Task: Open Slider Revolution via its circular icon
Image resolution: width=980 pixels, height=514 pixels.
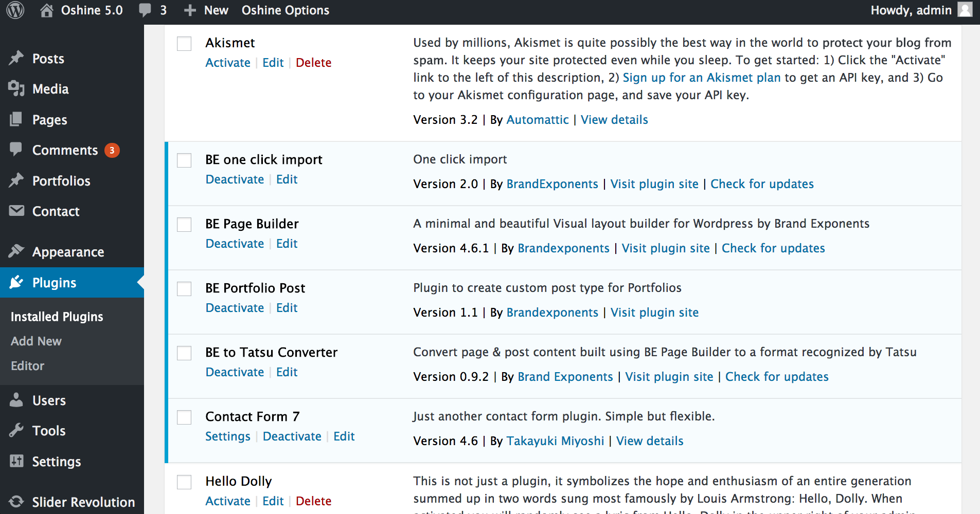Action: 16,501
